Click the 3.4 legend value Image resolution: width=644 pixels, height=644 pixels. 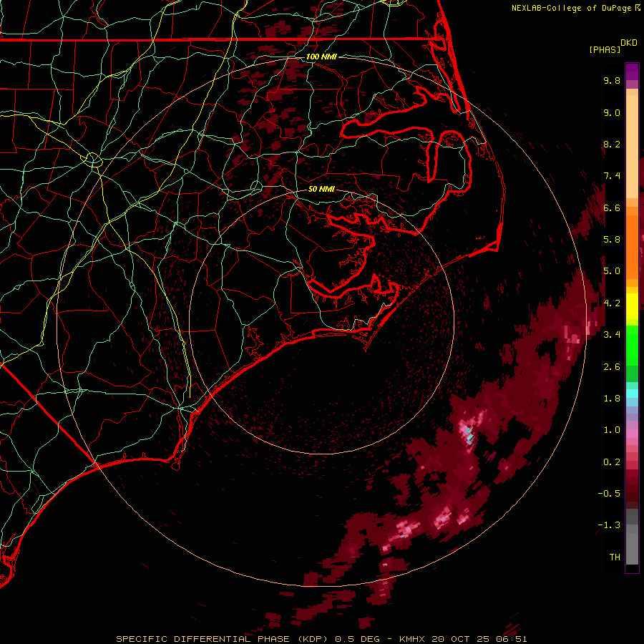(612, 335)
